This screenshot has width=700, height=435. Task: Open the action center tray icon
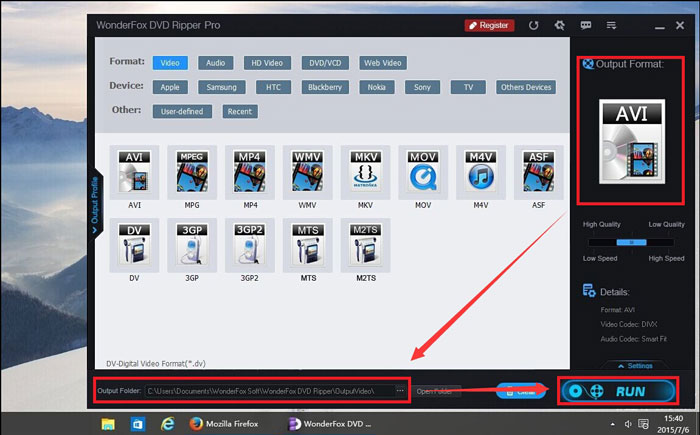(643, 424)
